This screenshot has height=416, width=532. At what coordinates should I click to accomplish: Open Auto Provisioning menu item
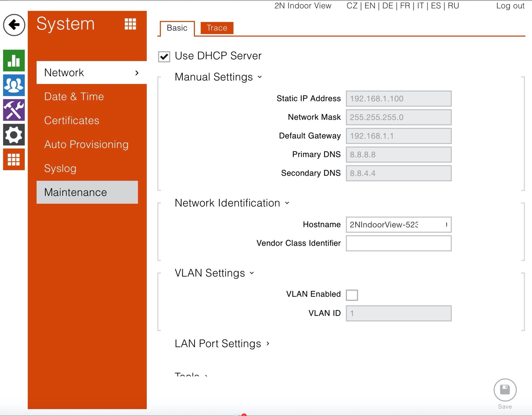[x=86, y=144]
